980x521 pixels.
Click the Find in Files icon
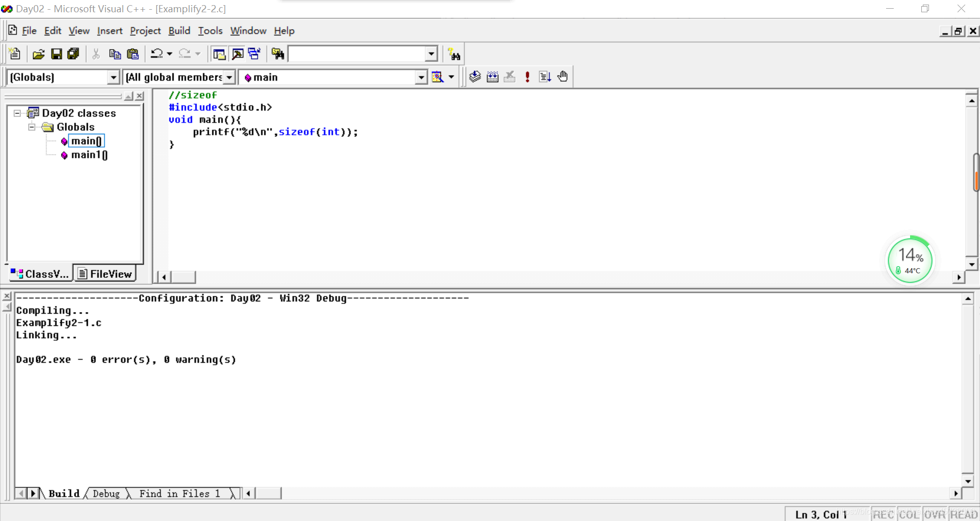pos(278,54)
